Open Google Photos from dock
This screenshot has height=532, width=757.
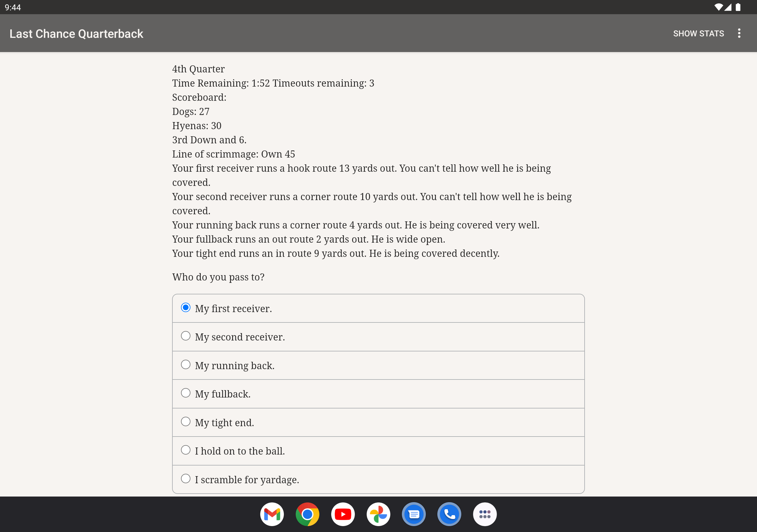click(378, 514)
